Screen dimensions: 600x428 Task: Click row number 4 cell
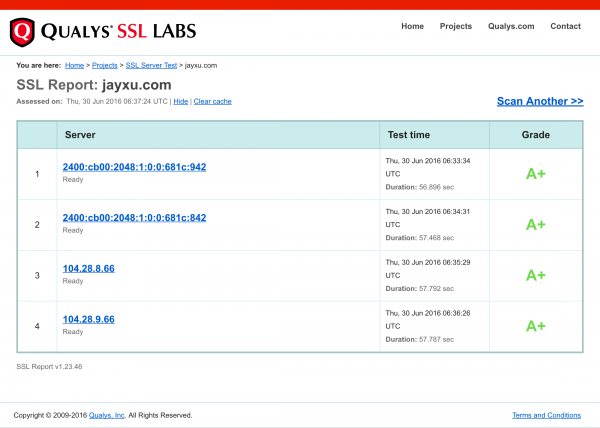pyautogui.click(x=37, y=327)
